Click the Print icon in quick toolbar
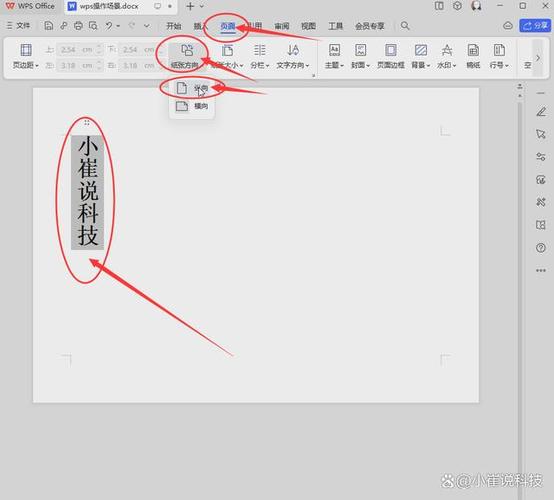 [78, 25]
